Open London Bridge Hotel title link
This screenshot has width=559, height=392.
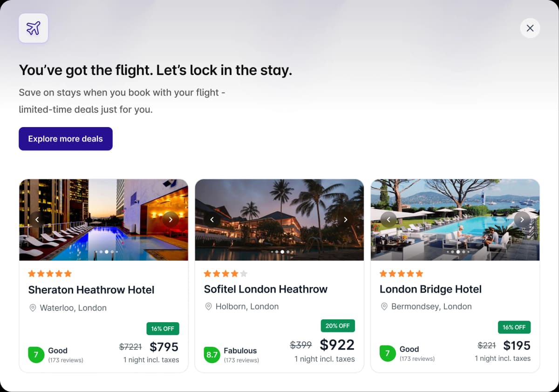430,289
